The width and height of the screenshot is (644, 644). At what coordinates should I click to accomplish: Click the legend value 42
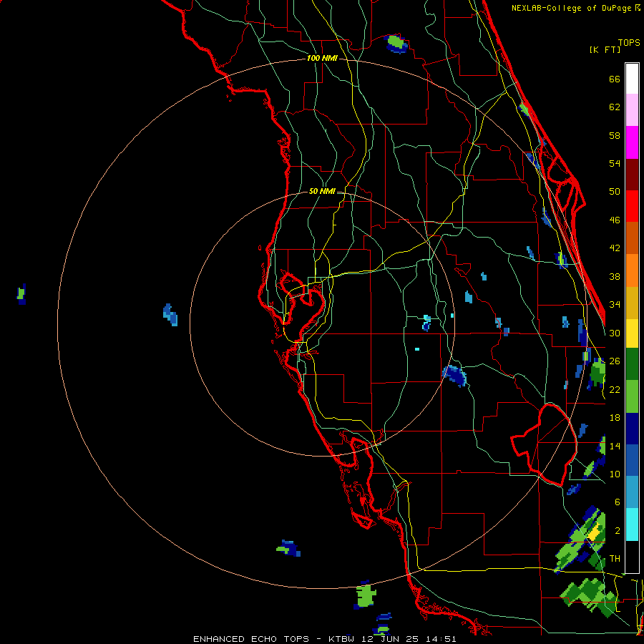click(x=615, y=248)
